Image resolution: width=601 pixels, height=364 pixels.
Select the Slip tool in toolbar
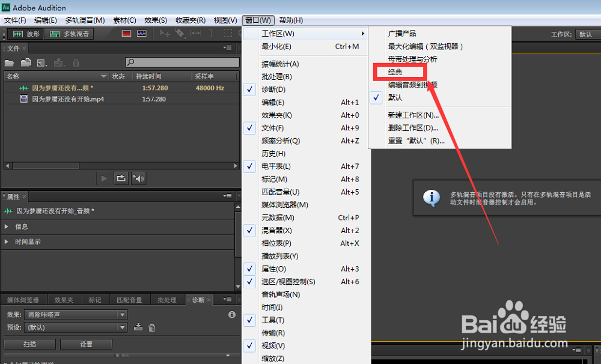196,33
